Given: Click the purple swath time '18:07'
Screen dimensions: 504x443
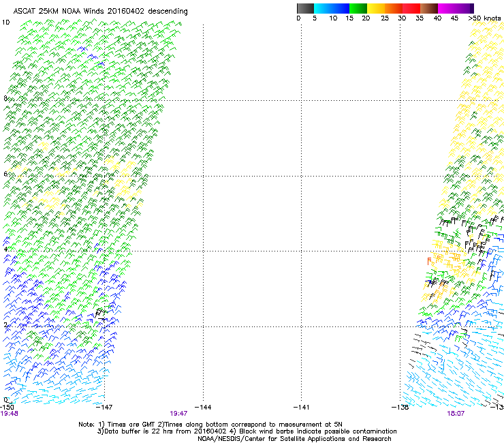Looking at the screenshot, I should [x=456, y=414].
